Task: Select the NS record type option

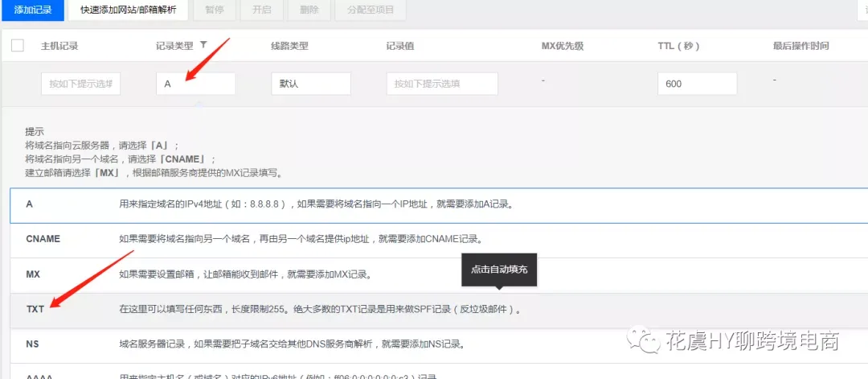Action: coord(439,344)
